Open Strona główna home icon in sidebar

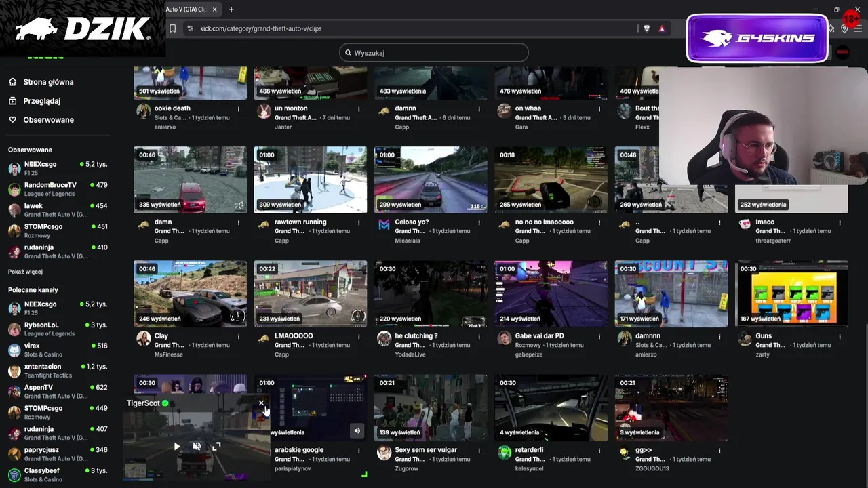(12, 82)
